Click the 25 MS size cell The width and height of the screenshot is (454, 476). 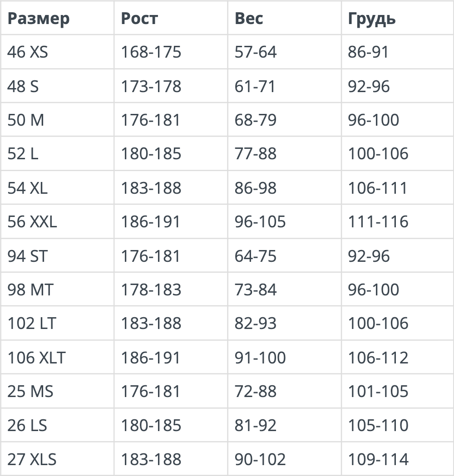[30, 391]
